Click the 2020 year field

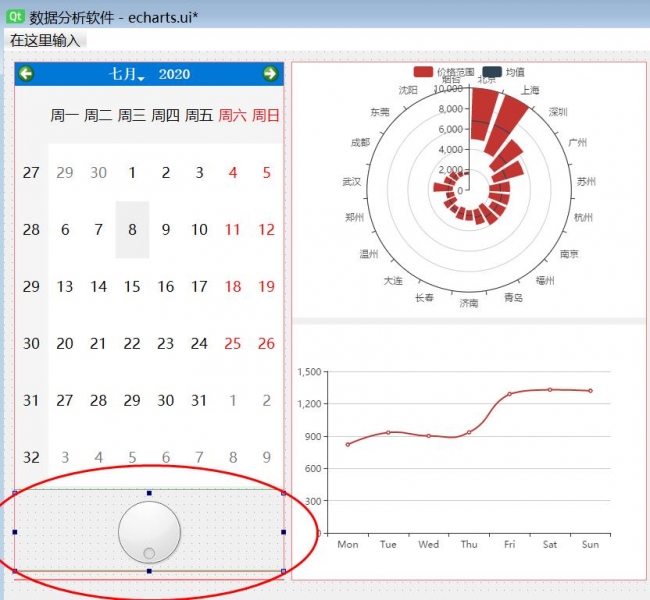point(174,74)
